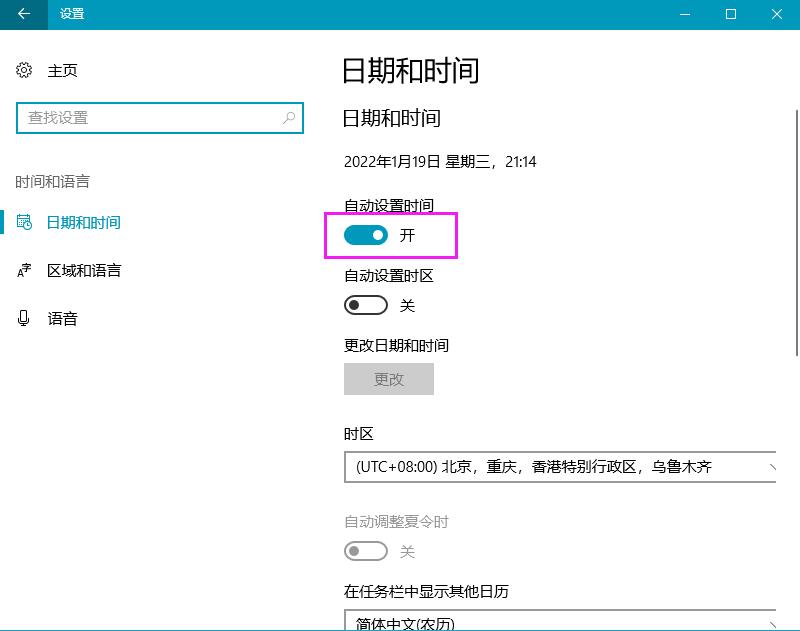Turn off 自动设置时间

tap(365, 235)
